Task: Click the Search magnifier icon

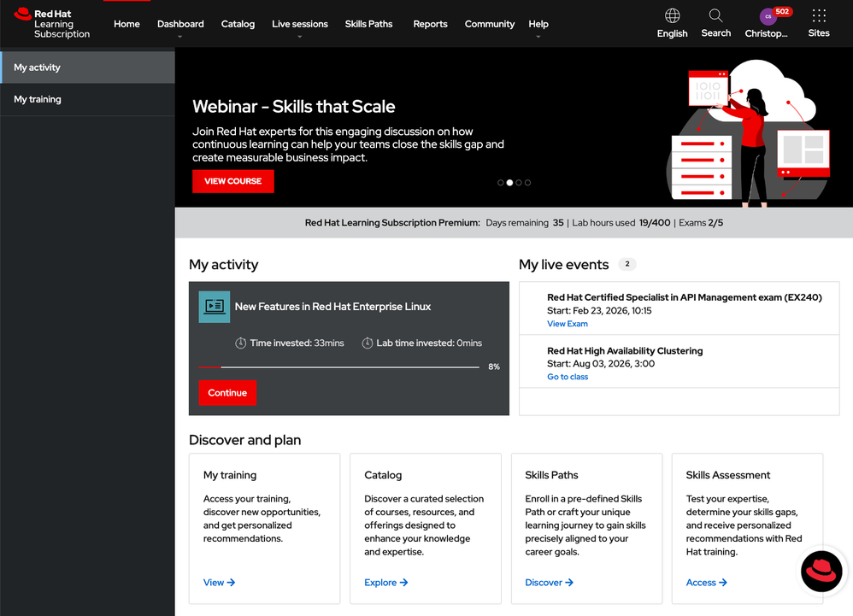Action: 715,16
